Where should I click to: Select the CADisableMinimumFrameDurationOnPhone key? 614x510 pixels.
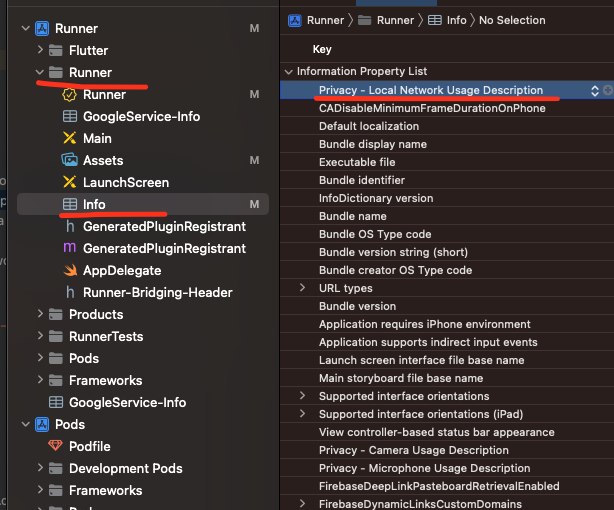[x=432, y=108]
